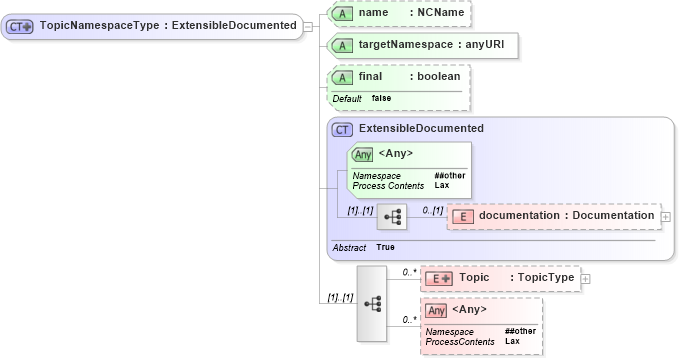Click the attribute icon next to name
Image resolution: width=679 pixels, height=360 pixels.
(342, 14)
